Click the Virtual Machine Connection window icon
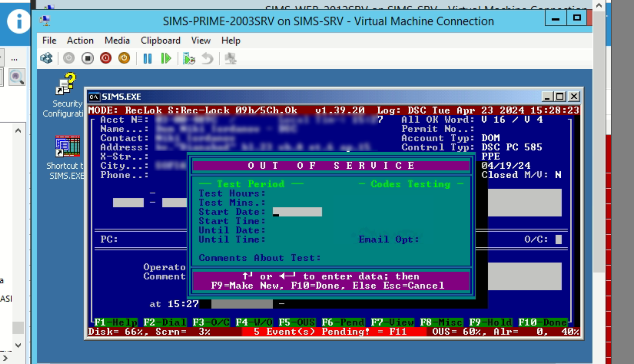Image resolution: width=634 pixels, height=364 pixels. click(45, 21)
